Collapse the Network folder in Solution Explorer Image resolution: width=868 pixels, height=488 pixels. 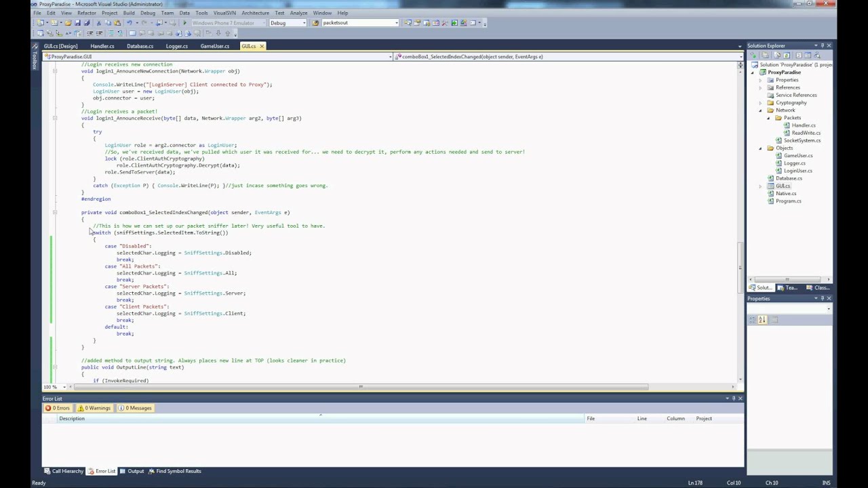click(x=760, y=110)
